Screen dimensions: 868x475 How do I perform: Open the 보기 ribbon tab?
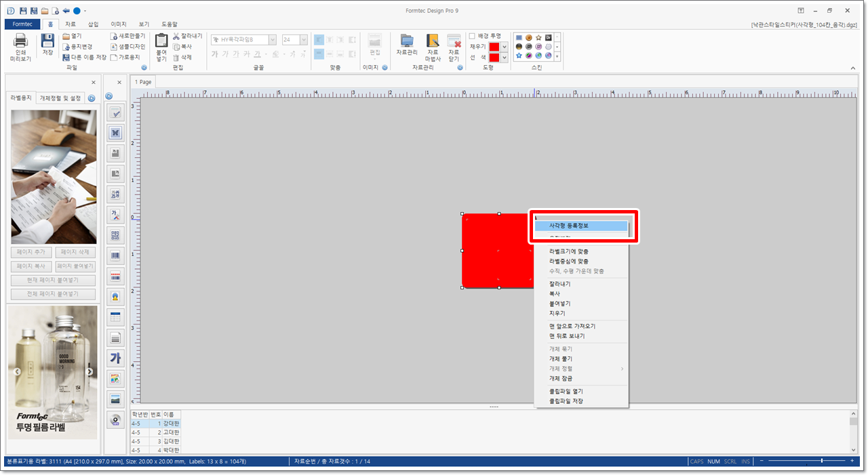click(x=144, y=24)
